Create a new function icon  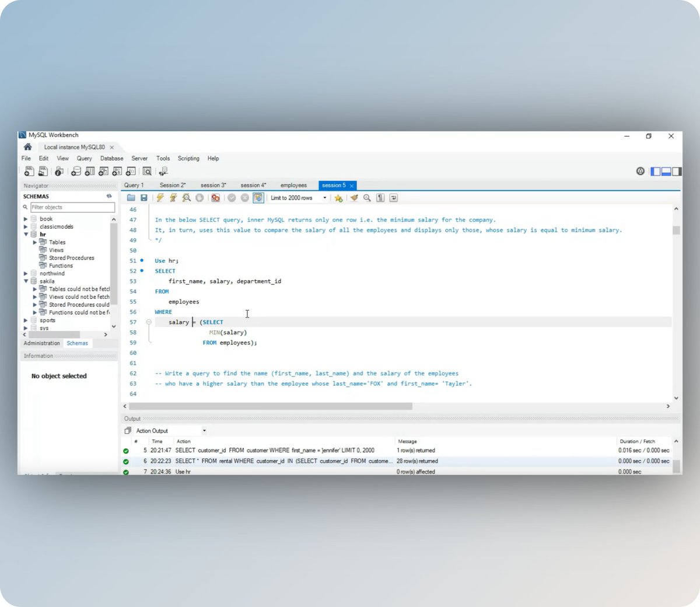coord(131,172)
